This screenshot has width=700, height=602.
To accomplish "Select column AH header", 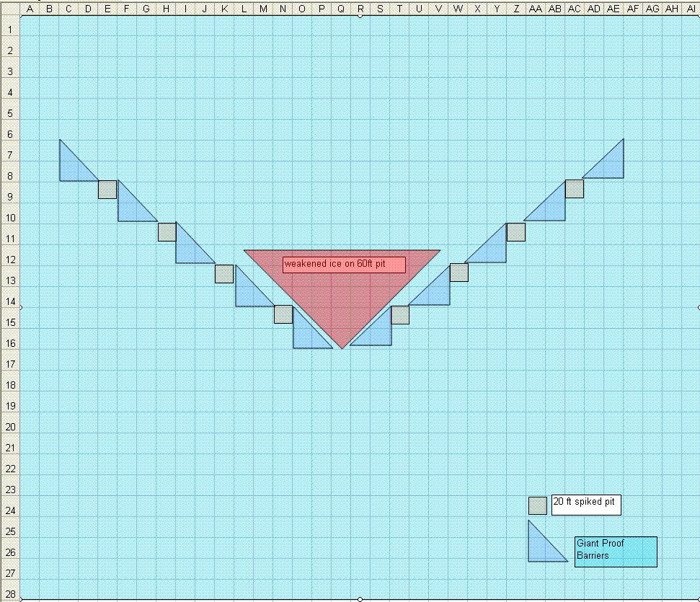I will 672,9.
